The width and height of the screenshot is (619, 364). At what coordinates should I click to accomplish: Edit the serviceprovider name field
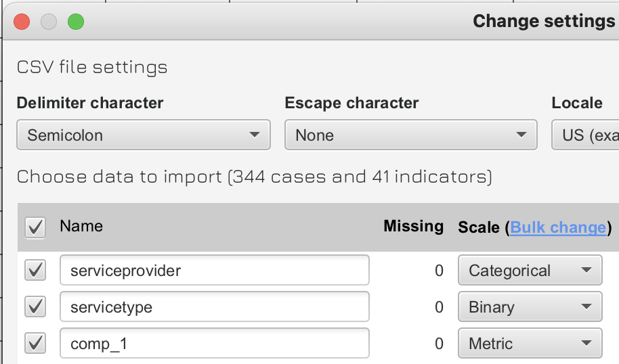214,271
